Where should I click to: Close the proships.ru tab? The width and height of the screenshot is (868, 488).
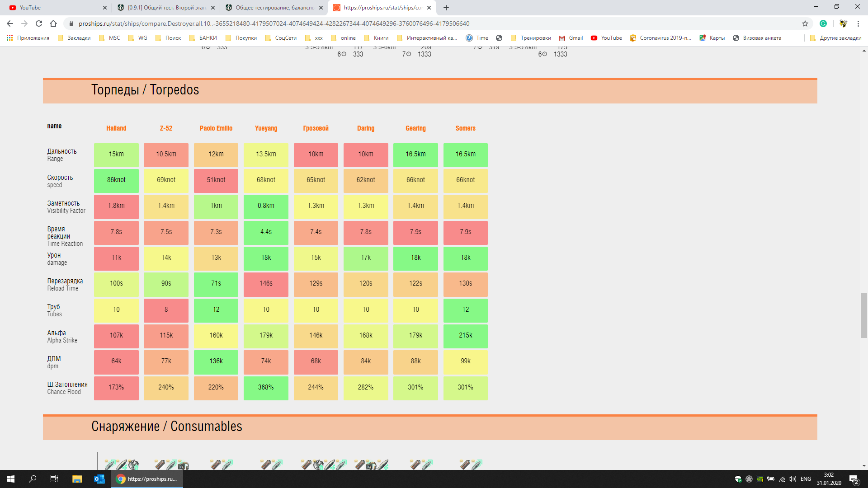[x=429, y=8]
